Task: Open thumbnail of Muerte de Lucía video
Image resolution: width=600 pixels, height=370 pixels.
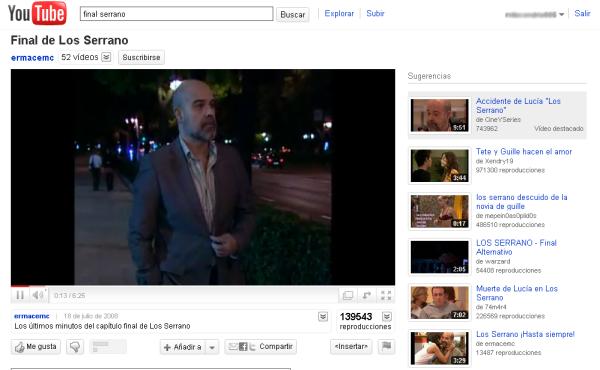Action: pos(439,303)
